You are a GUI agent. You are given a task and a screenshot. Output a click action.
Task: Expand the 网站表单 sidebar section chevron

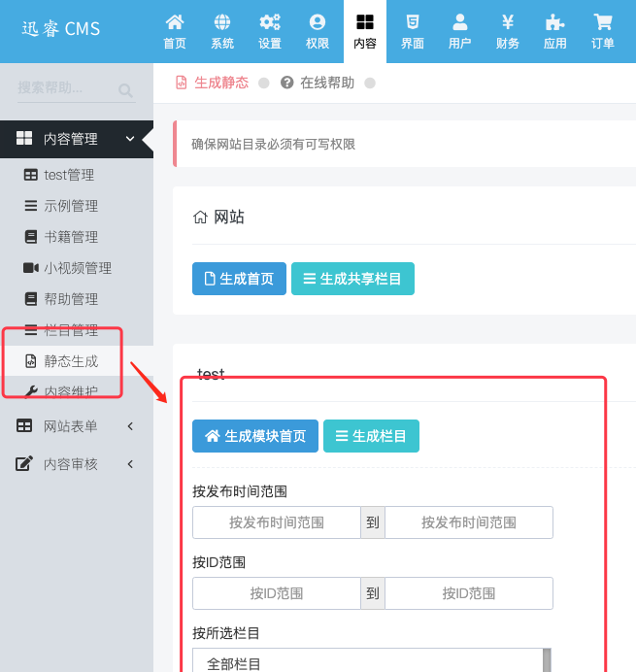click(x=130, y=426)
